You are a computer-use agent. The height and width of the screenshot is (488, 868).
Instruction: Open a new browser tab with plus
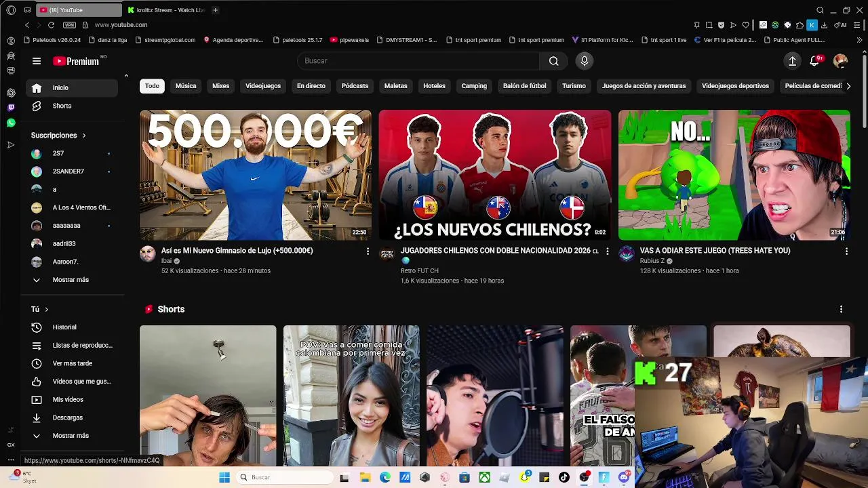click(215, 10)
